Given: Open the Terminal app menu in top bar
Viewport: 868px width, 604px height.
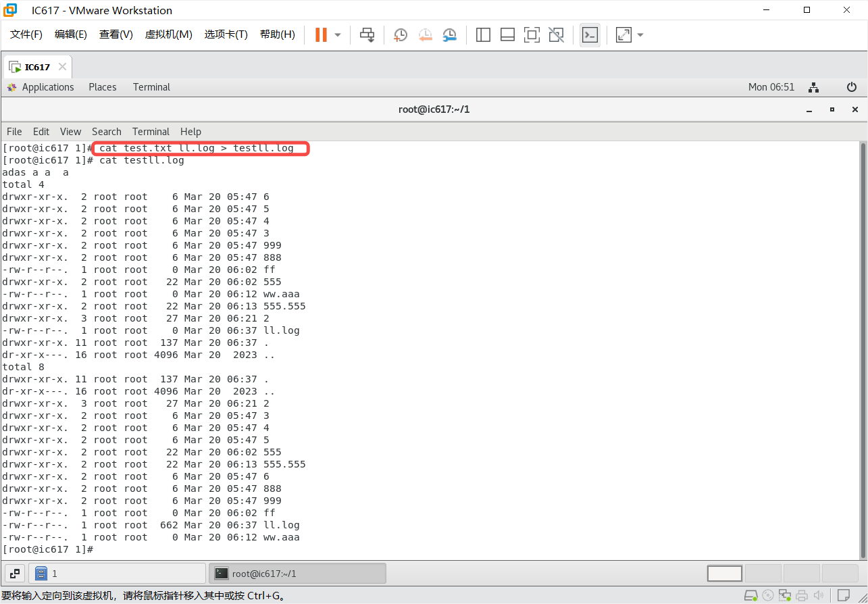Looking at the screenshot, I should (151, 87).
